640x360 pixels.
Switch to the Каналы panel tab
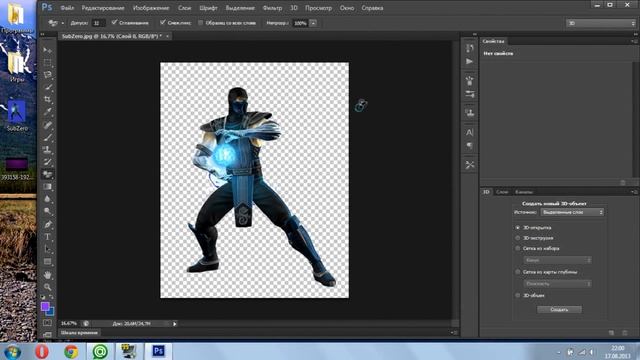[x=524, y=192]
